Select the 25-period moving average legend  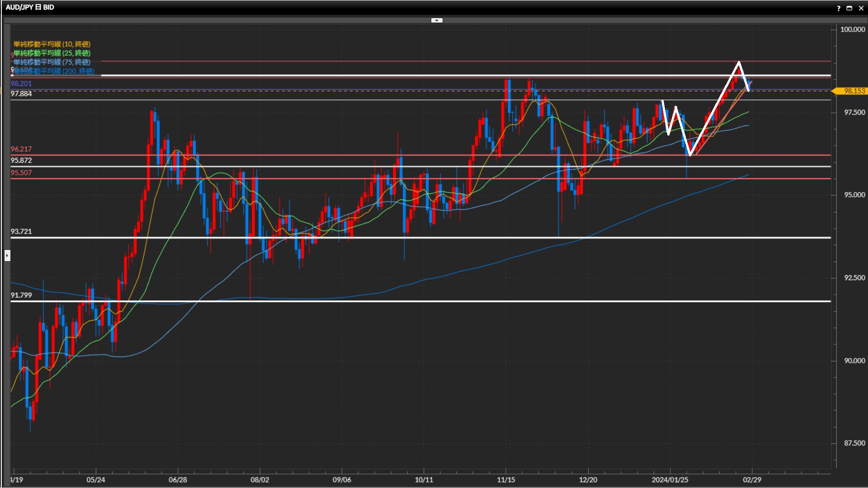pyautogui.click(x=52, y=53)
